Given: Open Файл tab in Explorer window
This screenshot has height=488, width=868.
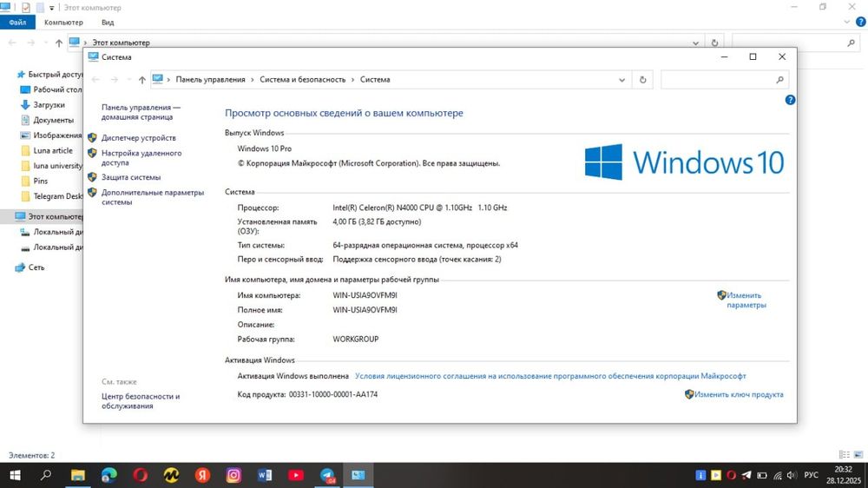Looking at the screenshot, I should click(x=17, y=23).
